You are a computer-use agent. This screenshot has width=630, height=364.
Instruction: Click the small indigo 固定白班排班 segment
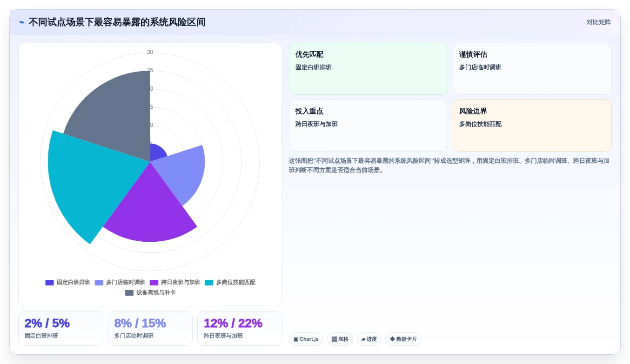pos(157,152)
